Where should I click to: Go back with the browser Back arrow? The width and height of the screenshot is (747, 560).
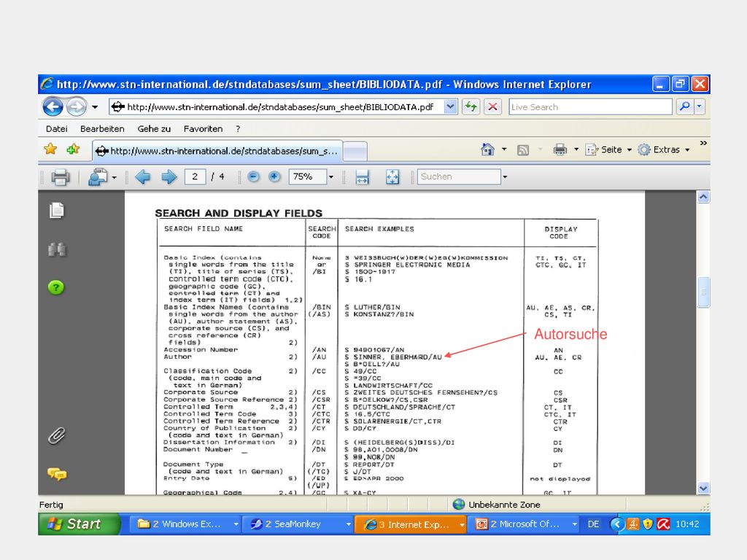click(53, 106)
